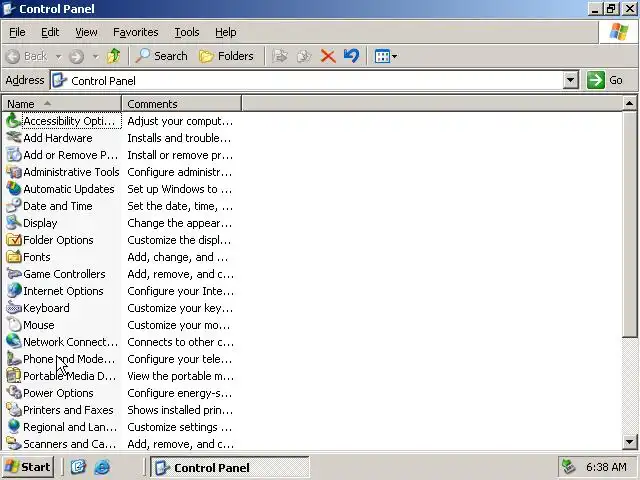Open the Folder Options icon
The width and height of the screenshot is (640, 480).
pos(14,240)
